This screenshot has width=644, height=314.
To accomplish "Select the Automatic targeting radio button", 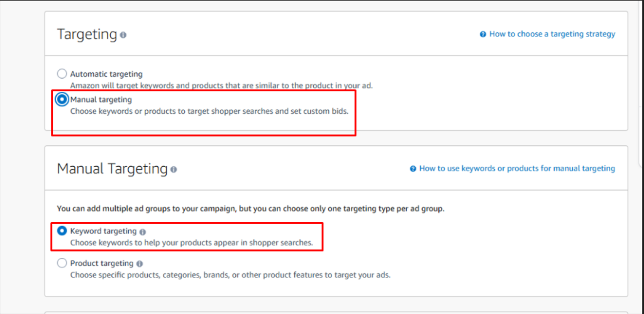I will click(x=62, y=74).
